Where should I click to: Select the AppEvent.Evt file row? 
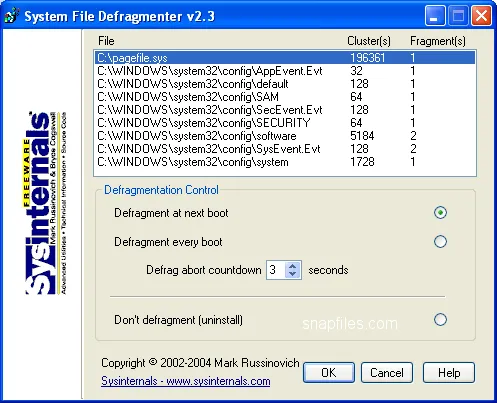(x=285, y=71)
